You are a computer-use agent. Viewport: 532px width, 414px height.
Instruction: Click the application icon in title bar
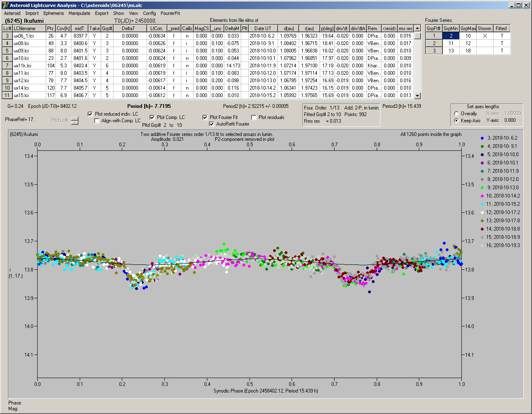(x=5, y=5)
